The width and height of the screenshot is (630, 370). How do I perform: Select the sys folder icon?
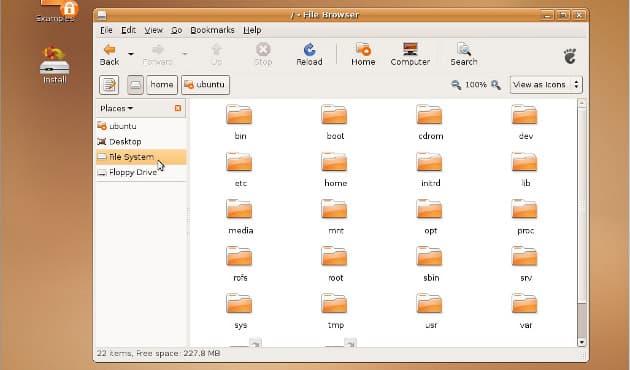239,303
